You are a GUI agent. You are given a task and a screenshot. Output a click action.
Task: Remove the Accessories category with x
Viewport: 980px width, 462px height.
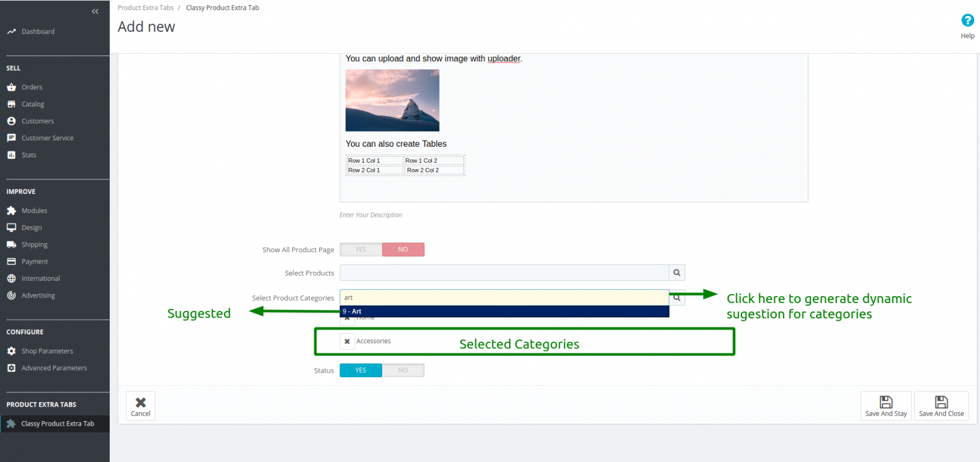347,341
